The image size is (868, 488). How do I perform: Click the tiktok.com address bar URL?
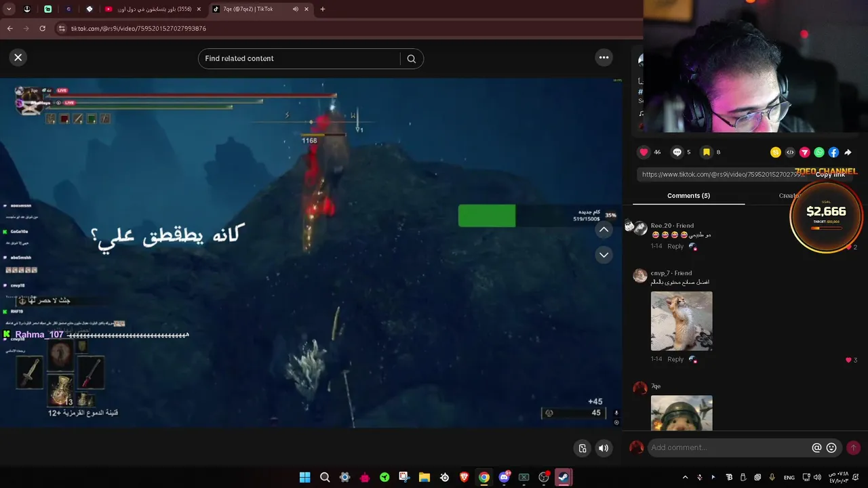pos(138,28)
